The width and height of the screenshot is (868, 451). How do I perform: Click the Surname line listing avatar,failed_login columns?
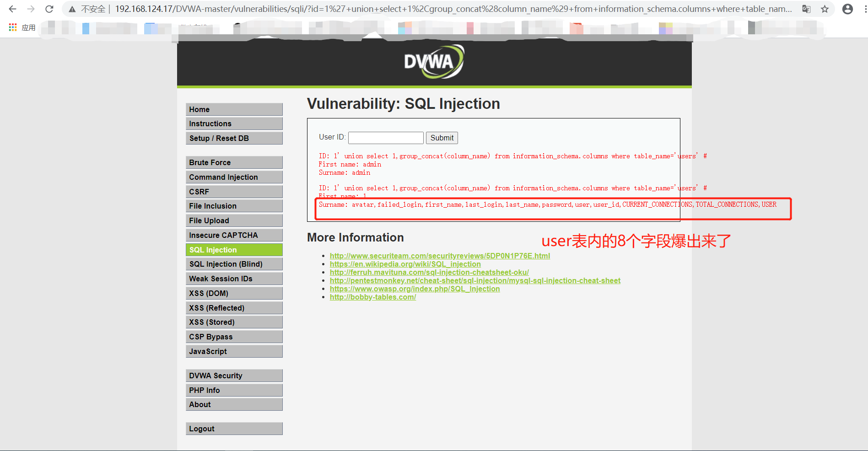(x=548, y=204)
